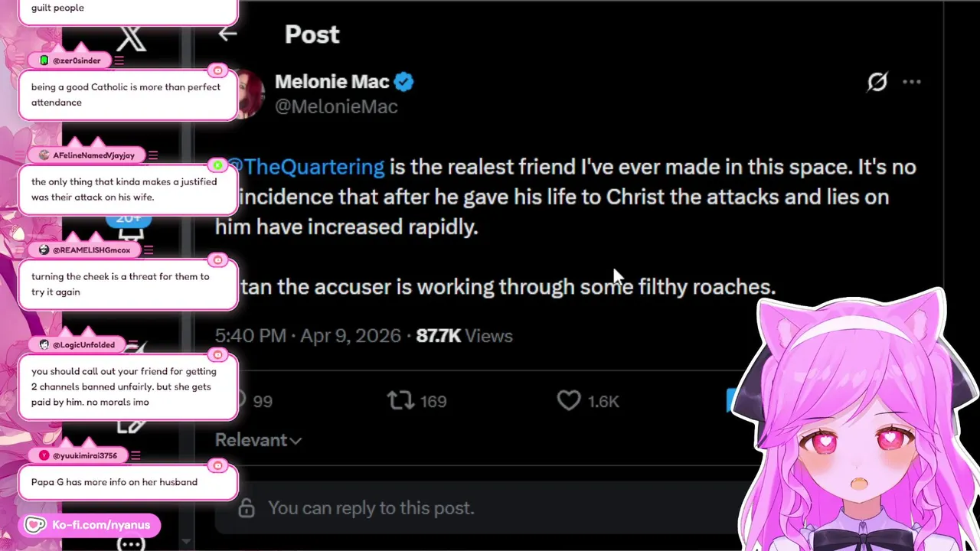This screenshot has height=551, width=980.
Task: Click the avatar icon next to AFelineNamedVjayjay
Action: point(44,155)
